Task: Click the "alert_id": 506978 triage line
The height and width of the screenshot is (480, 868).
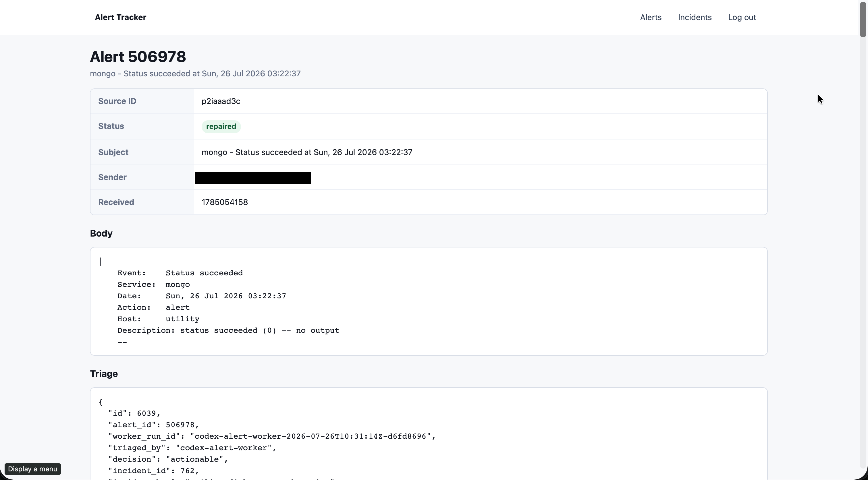Action: pos(154,425)
